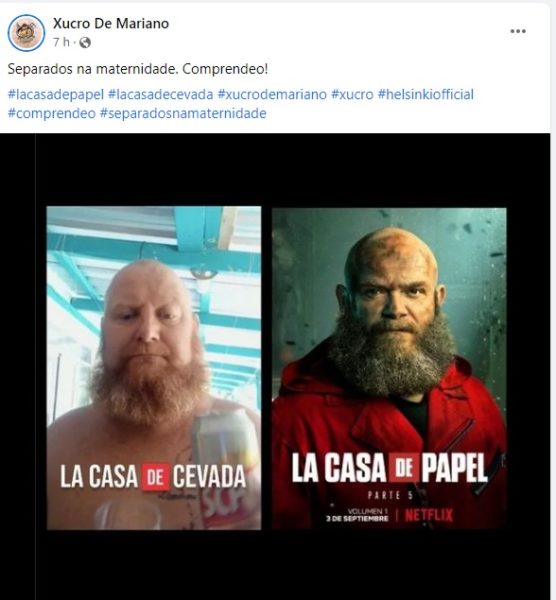Open the La Casa de Cevada photo
This screenshot has width=556, height=600.
[x=154, y=368]
